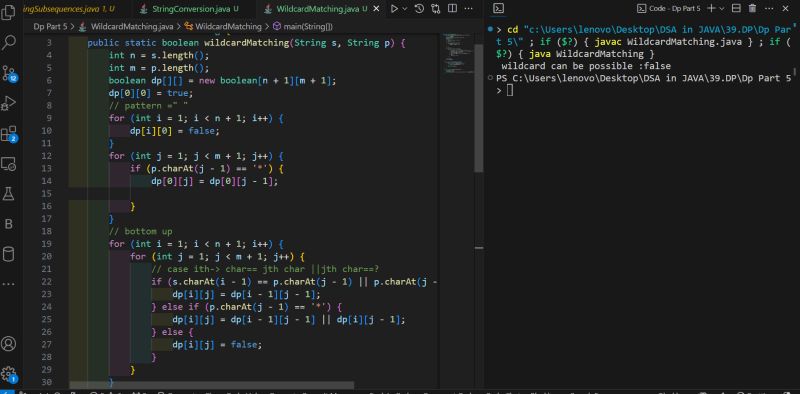Screen dimensions: 800x394
Task: Click the Accounts profile icon
Action: coord(9,343)
